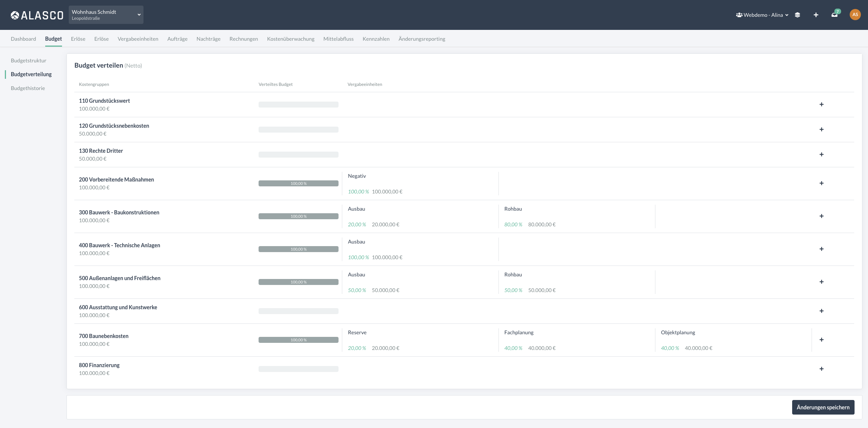
Task: Click the 700 Baunebenkosten 100,00 % bar
Action: (299, 340)
